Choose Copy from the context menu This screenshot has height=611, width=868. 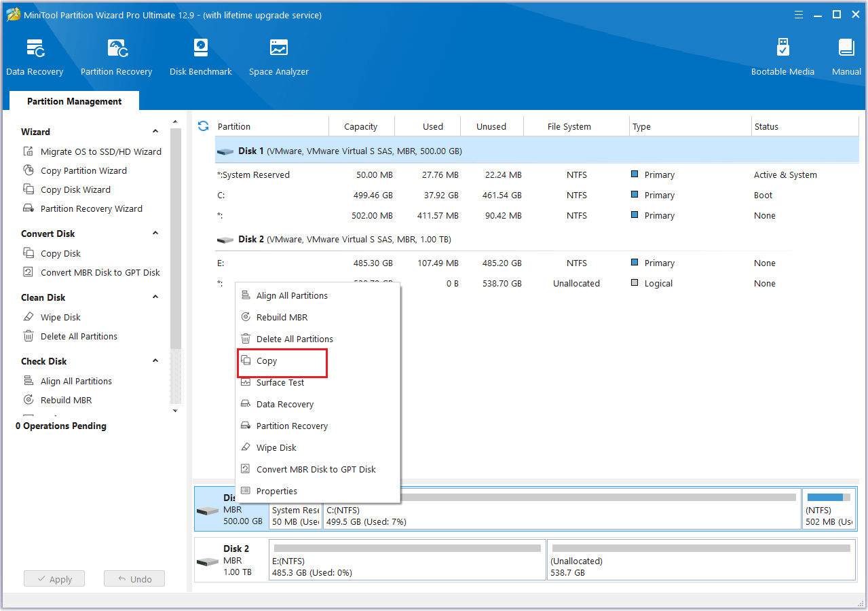267,361
